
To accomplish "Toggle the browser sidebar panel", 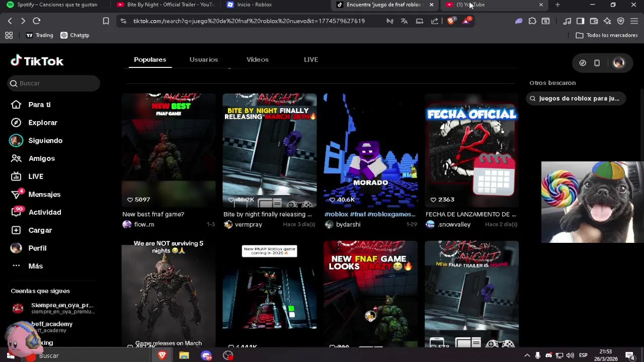I will coord(580,21).
